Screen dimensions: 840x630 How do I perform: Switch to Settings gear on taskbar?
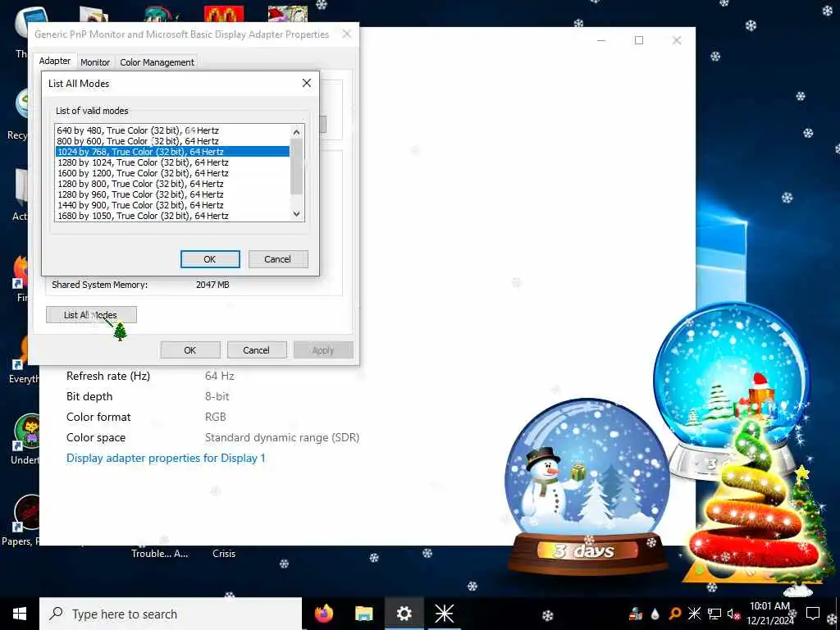click(x=404, y=614)
